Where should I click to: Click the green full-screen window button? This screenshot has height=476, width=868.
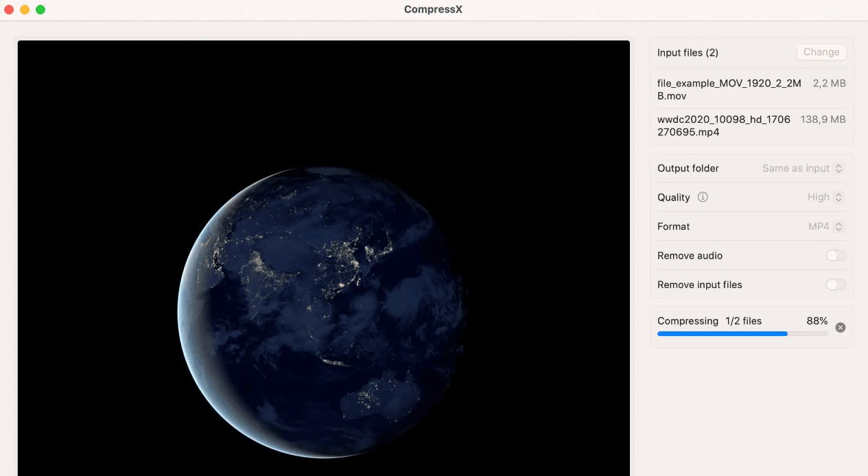(x=40, y=10)
